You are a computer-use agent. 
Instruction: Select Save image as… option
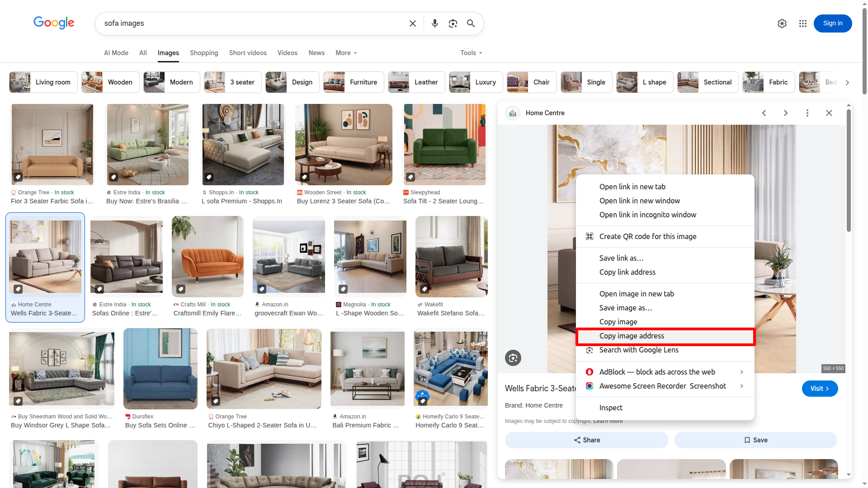point(665,308)
